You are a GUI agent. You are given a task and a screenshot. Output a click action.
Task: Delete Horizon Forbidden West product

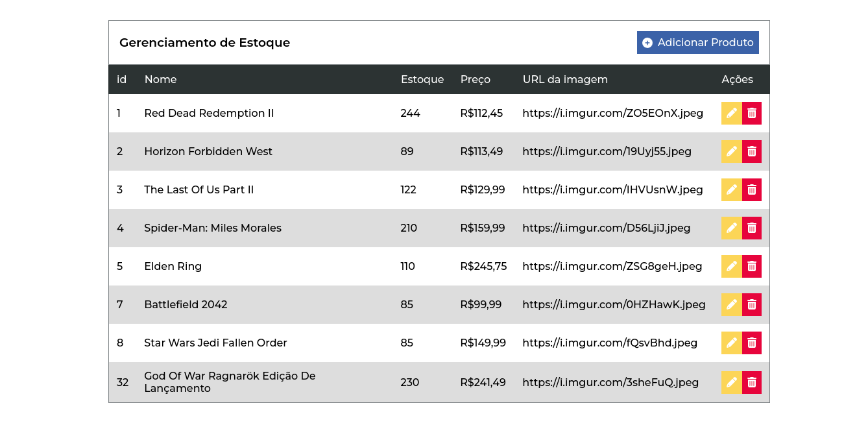(x=752, y=151)
